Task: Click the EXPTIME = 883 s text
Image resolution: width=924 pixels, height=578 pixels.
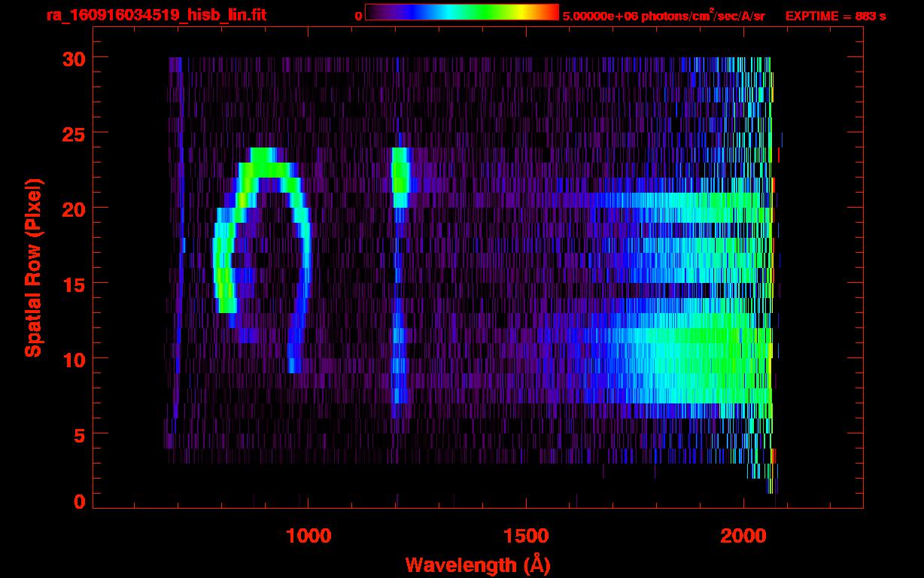Action: 835,16
